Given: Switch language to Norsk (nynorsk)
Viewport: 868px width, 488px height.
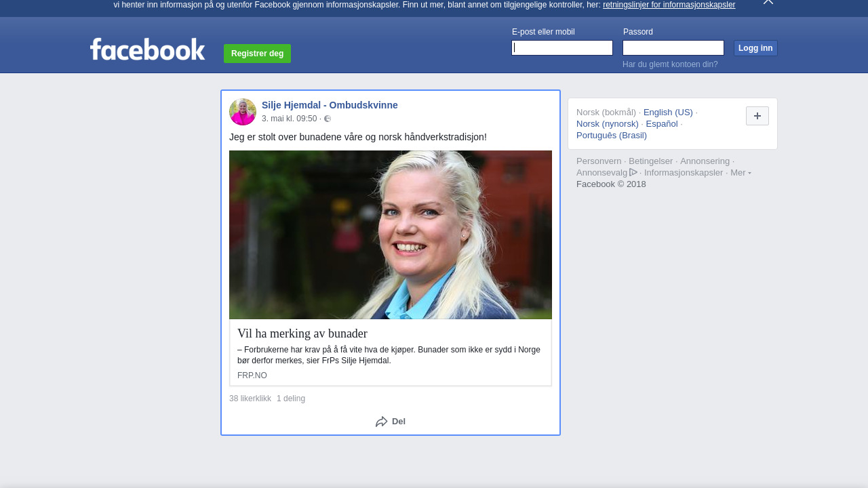Looking at the screenshot, I should click(608, 124).
